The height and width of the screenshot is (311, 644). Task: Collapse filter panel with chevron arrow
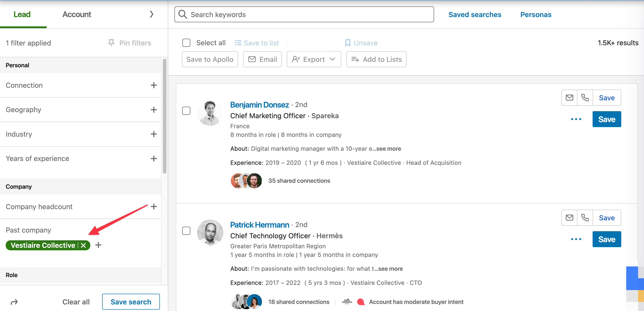point(151,14)
